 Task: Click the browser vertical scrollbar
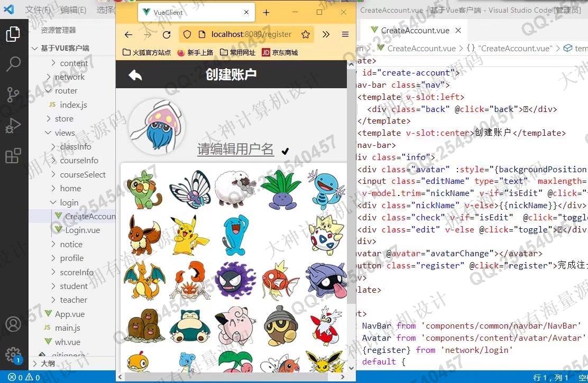(x=351, y=188)
